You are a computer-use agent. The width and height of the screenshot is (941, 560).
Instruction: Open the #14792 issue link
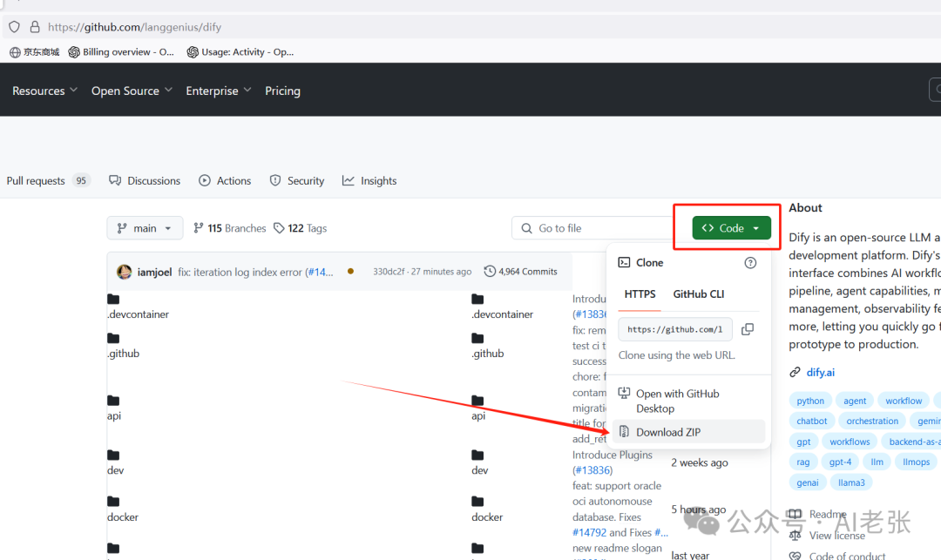[589, 532]
